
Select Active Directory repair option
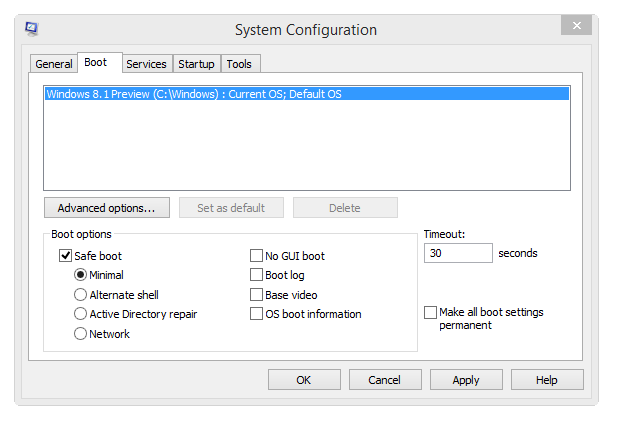click(80, 313)
